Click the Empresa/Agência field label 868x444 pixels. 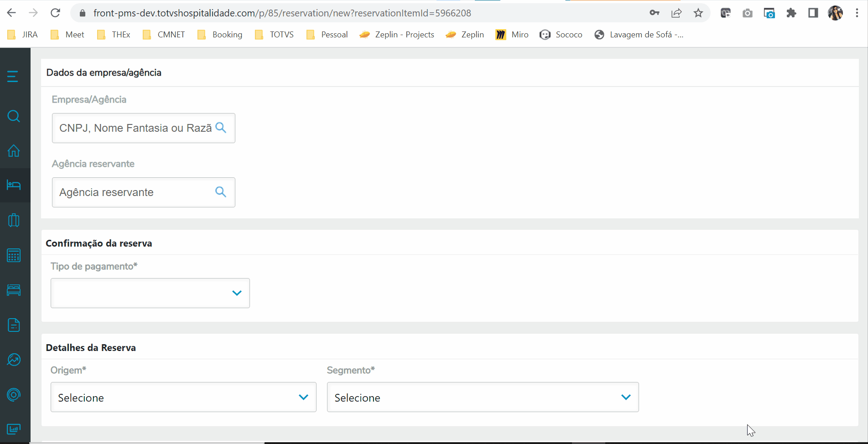pyautogui.click(x=89, y=99)
